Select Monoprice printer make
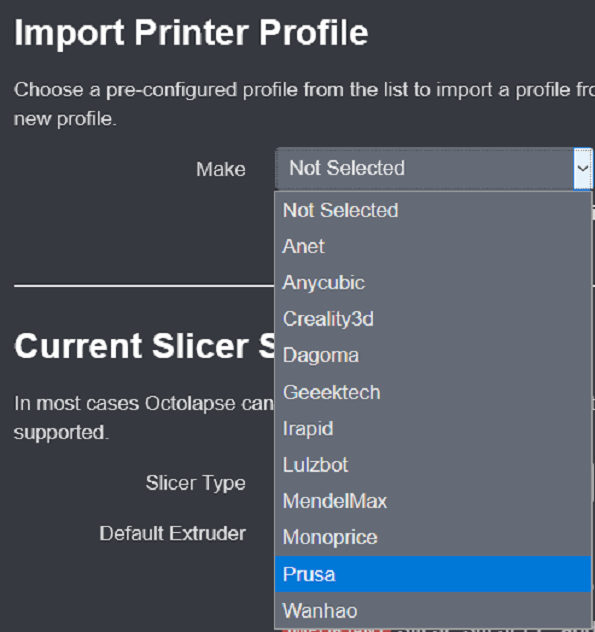The height and width of the screenshot is (632, 595). tap(433, 538)
